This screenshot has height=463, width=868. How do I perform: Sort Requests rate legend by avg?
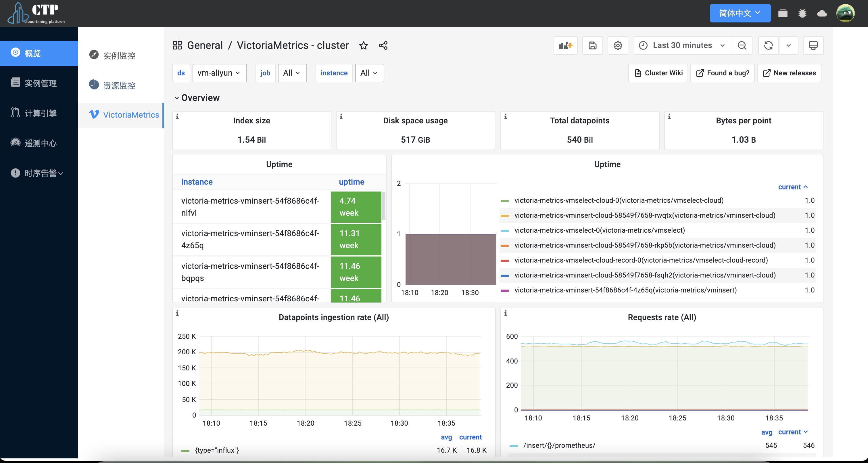(x=767, y=432)
